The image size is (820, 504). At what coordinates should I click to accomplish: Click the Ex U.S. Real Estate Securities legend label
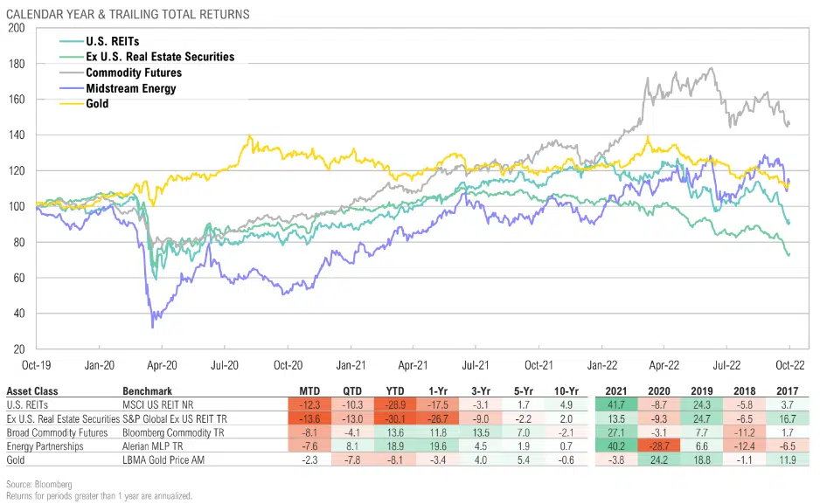[160, 57]
